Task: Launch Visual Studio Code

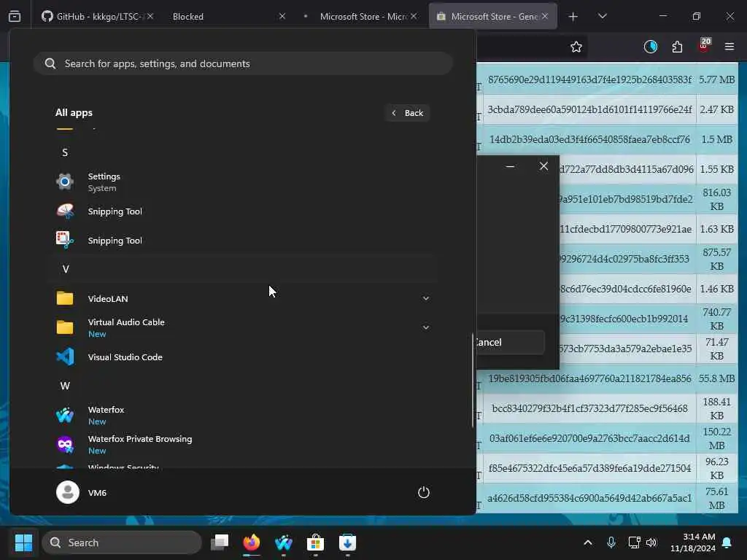Action: click(243, 357)
